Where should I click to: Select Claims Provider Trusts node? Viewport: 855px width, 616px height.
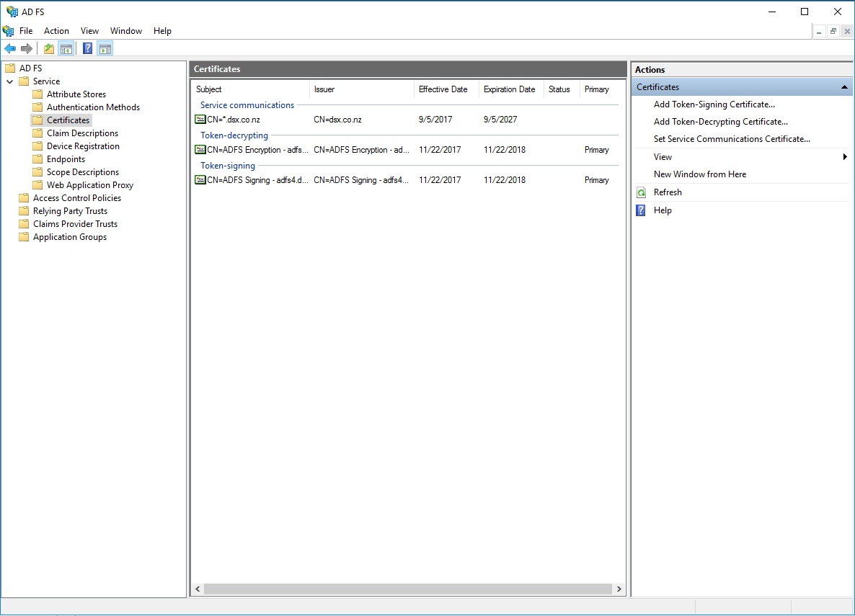pyautogui.click(x=75, y=224)
